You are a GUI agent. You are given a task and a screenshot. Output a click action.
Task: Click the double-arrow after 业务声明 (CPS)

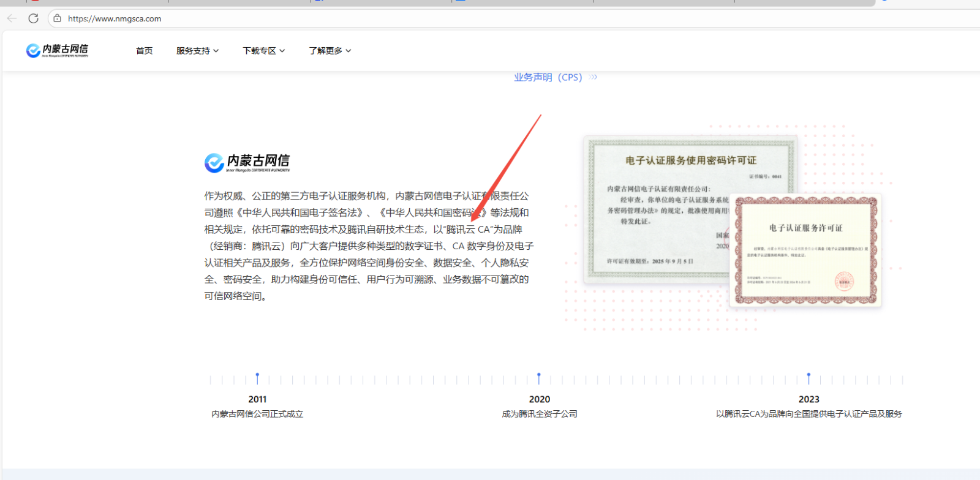tap(593, 77)
